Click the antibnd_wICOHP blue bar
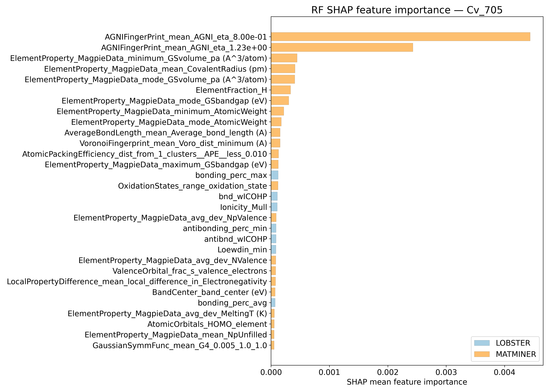 click(274, 239)
